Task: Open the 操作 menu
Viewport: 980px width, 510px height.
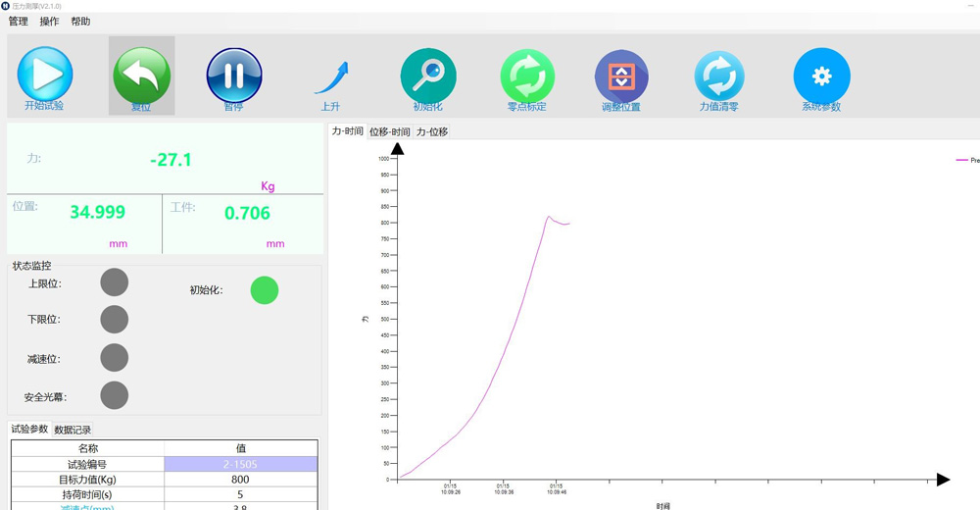Action: point(49,22)
